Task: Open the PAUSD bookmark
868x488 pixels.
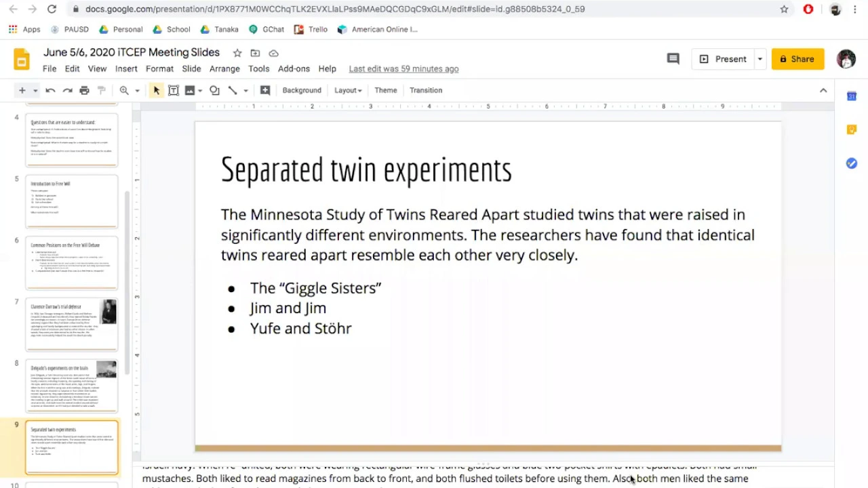Action: (x=70, y=30)
